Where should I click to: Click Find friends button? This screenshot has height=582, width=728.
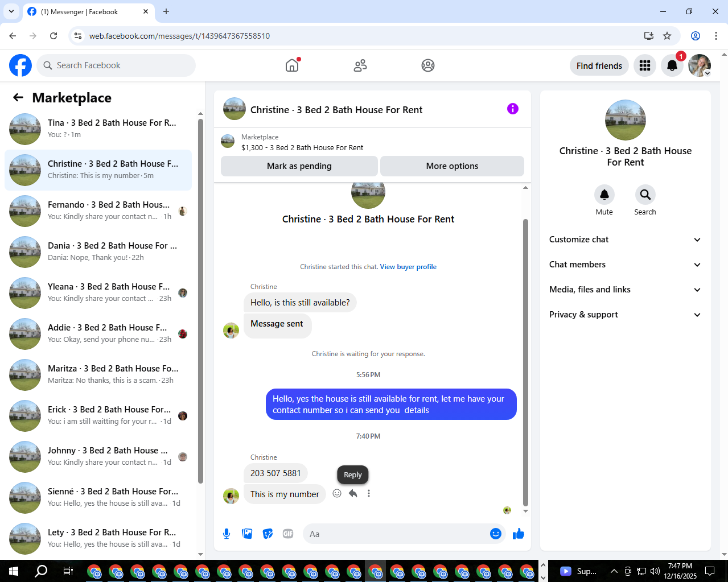(599, 65)
